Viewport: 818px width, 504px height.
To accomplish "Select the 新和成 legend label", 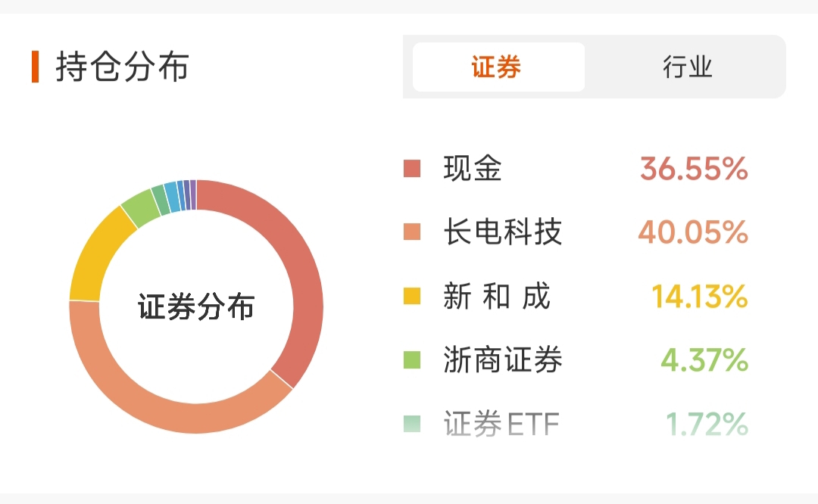I will tap(497, 296).
